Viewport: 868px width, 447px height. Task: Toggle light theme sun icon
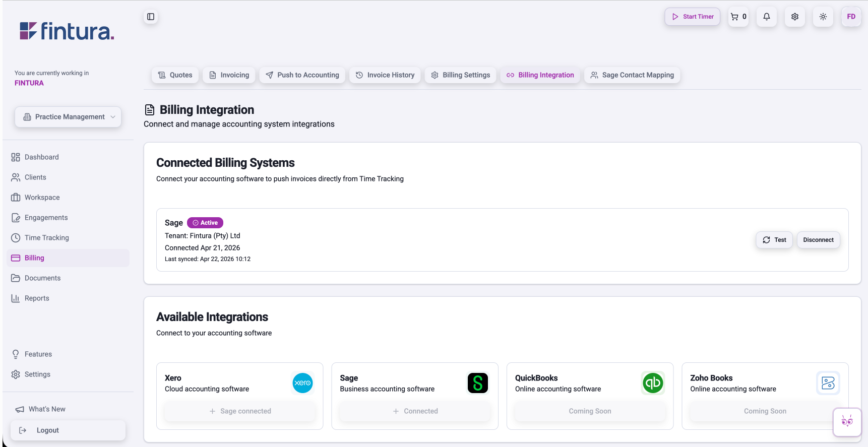(823, 17)
